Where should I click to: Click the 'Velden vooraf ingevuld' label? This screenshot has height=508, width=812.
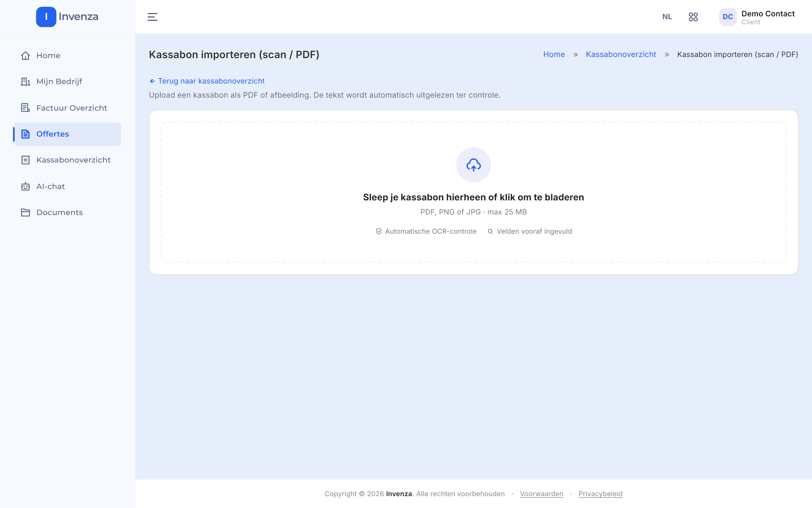(534, 231)
